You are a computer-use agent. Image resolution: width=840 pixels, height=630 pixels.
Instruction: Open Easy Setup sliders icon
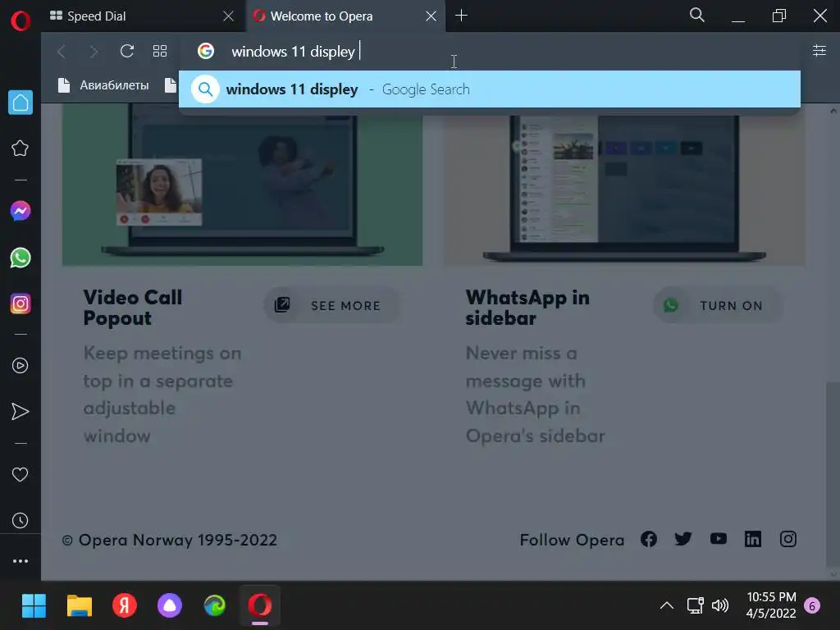point(819,50)
